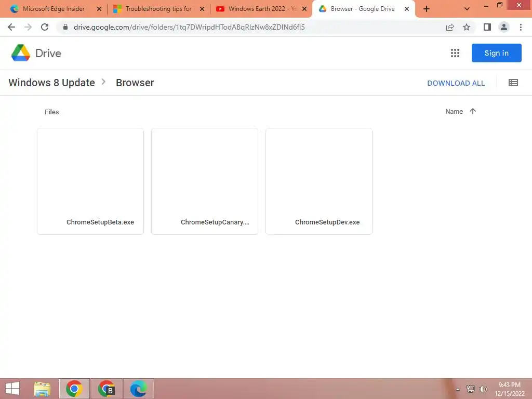
Task: Open File Explorer from taskbar
Action: [42, 389]
